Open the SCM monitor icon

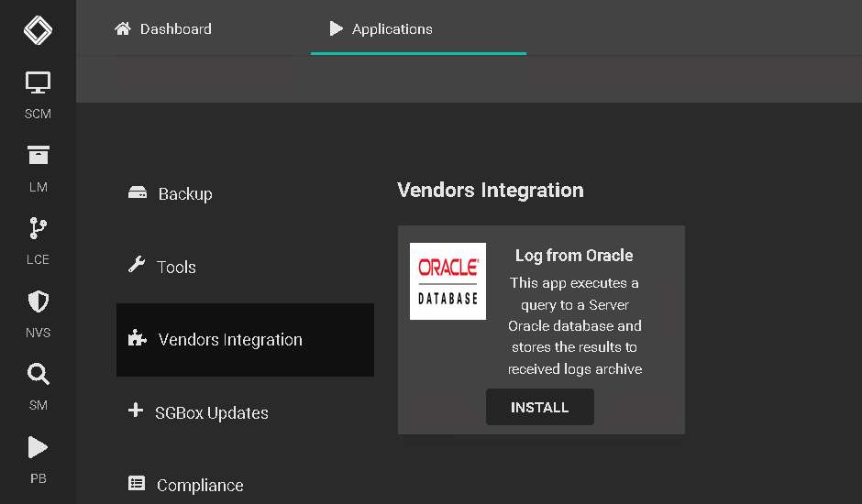(x=38, y=83)
